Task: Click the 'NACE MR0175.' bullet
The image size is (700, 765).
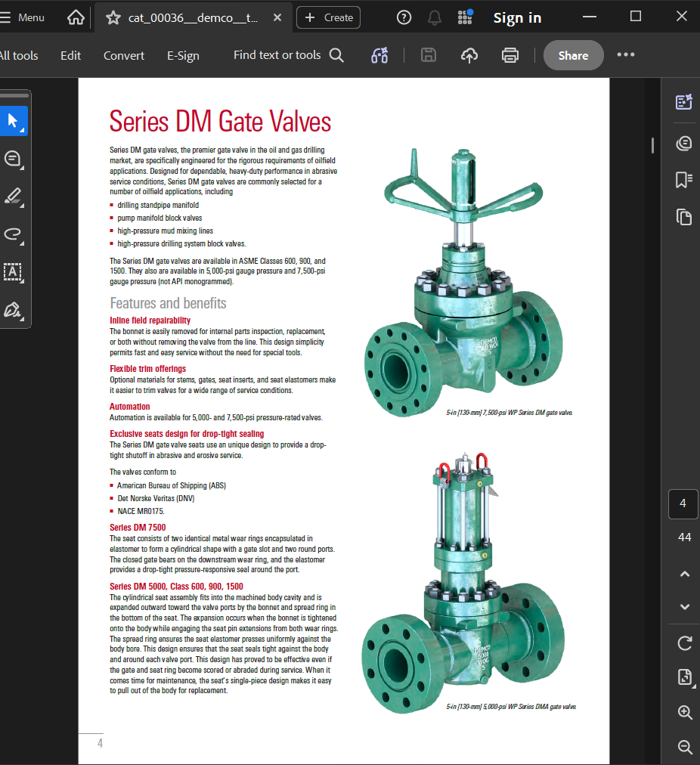Action: [x=141, y=511]
